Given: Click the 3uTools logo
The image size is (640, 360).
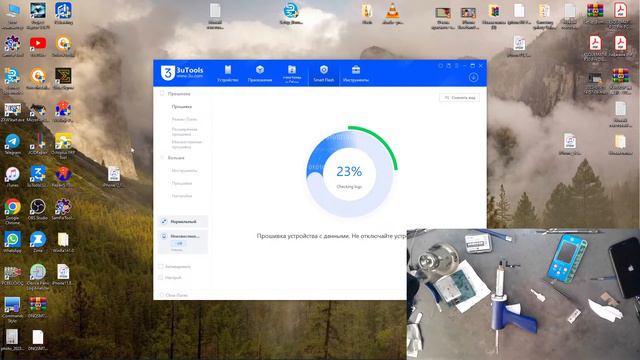Looking at the screenshot, I should pos(182,73).
